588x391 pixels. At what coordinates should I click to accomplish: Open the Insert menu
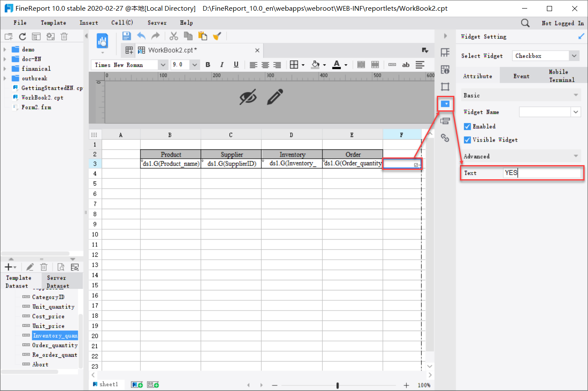[89, 23]
